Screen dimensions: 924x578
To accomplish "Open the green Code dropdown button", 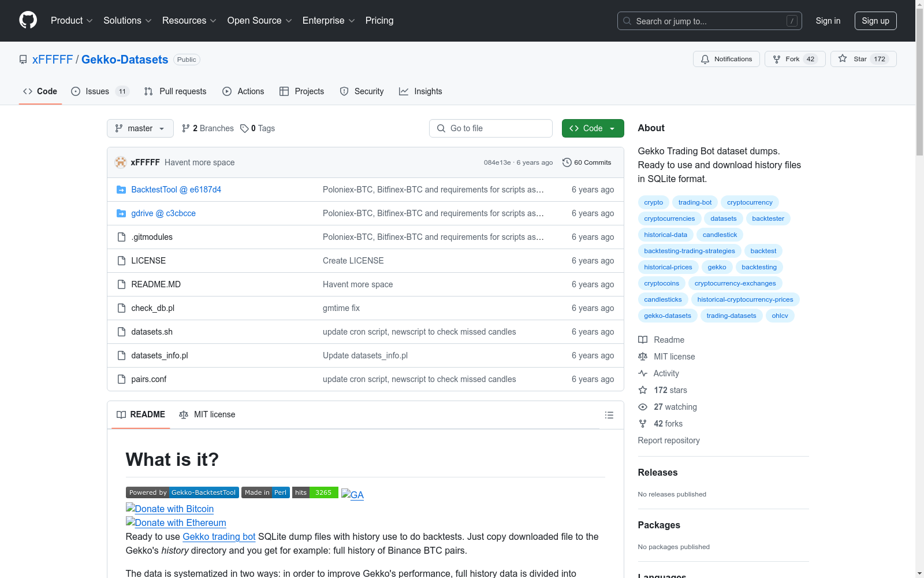I will (593, 128).
